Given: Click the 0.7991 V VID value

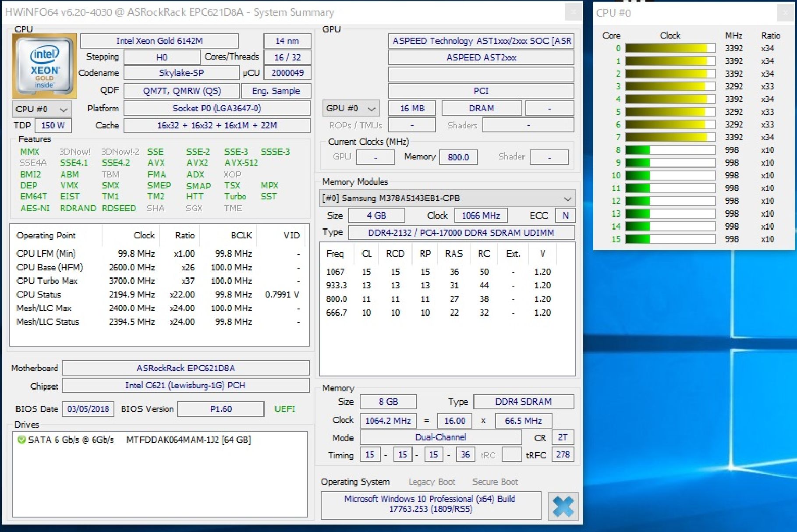Looking at the screenshot, I should point(282,294).
